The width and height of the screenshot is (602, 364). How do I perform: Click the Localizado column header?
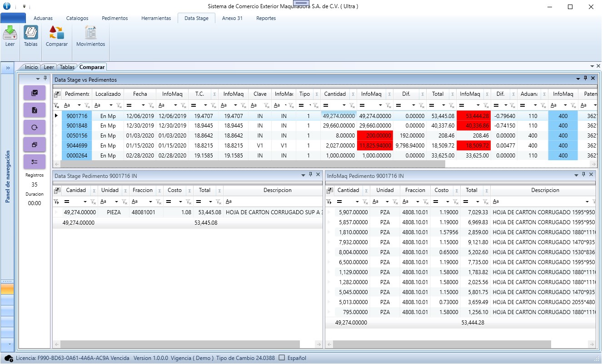(108, 94)
